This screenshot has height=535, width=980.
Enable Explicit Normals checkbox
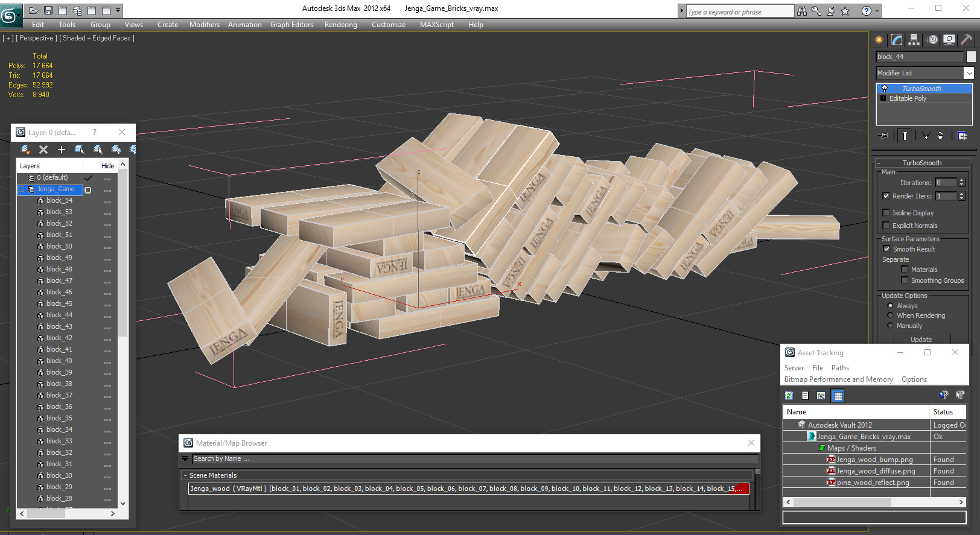[886, 225]
